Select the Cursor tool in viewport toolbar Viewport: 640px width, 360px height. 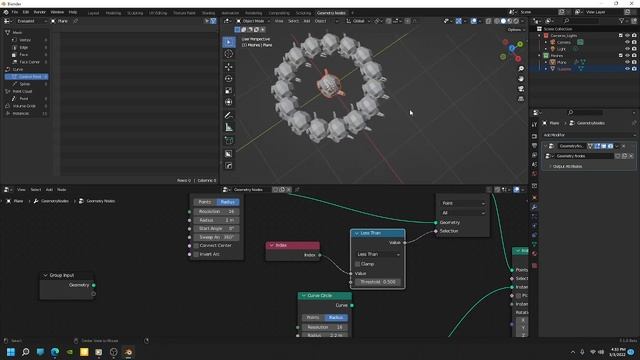(x=229, y=54)
